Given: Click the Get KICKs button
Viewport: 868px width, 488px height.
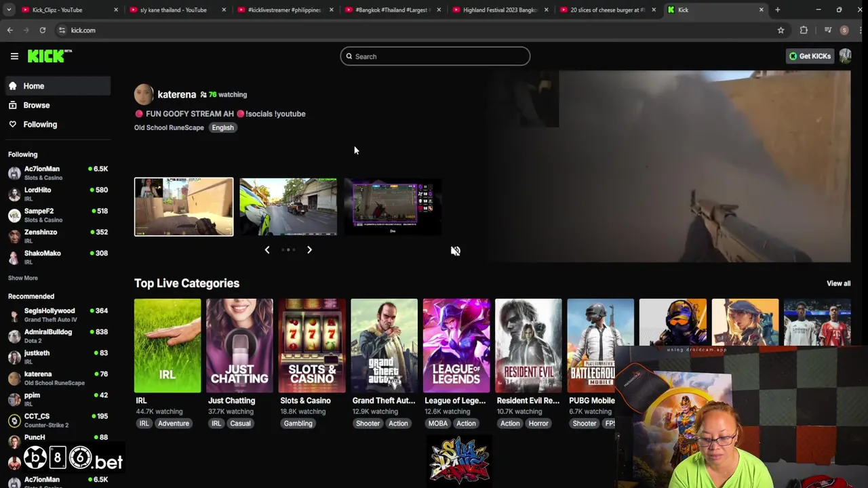Looking at the screenshot, I should 810,56.
